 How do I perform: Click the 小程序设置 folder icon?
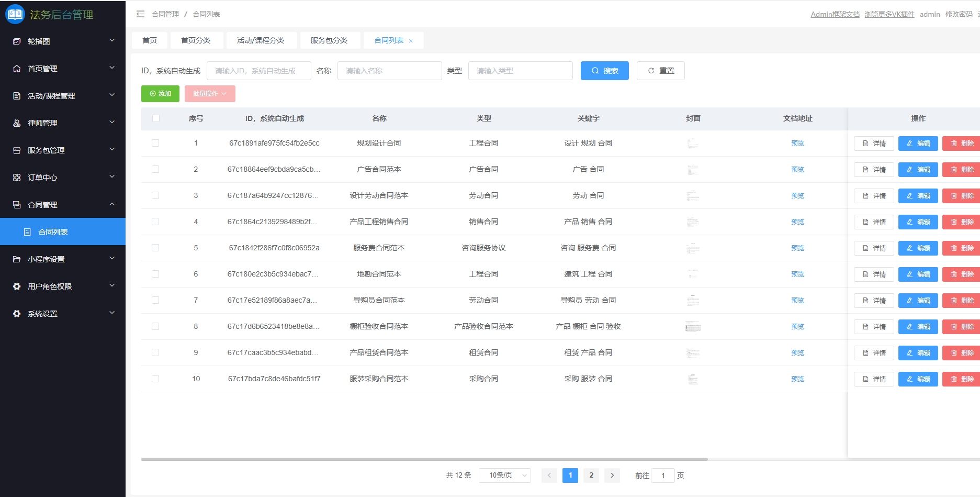tap(17, 259)
